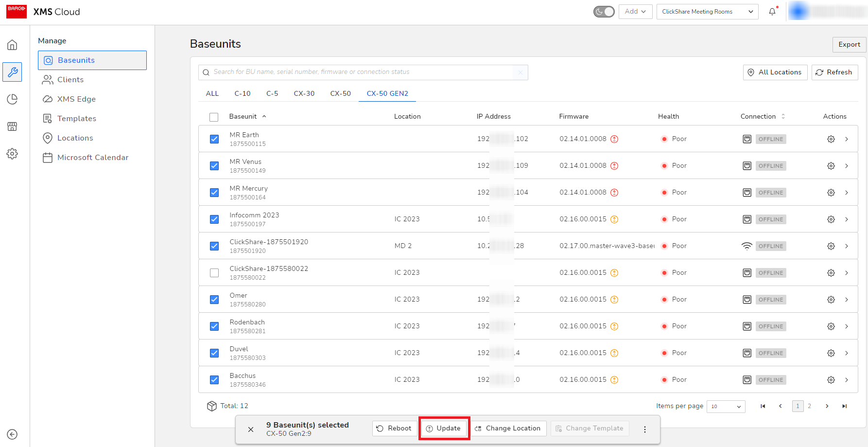Open the settings gear in left sidebar
Viewport: 868px width, 447px height.
click(12, 154)
